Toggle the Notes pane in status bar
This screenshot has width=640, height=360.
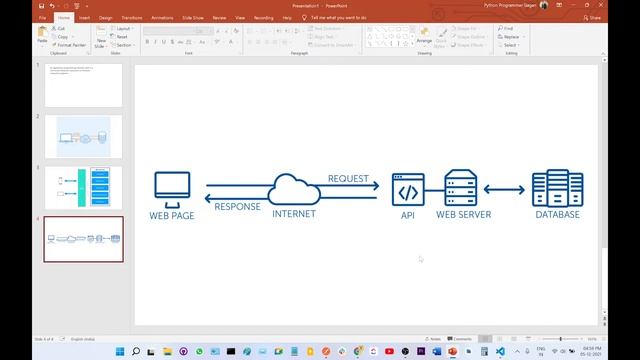[x=433, y=339]
